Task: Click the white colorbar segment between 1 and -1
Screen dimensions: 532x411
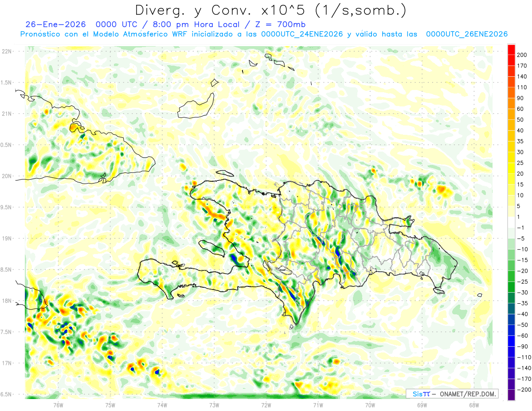Action: tap(512, 223)
